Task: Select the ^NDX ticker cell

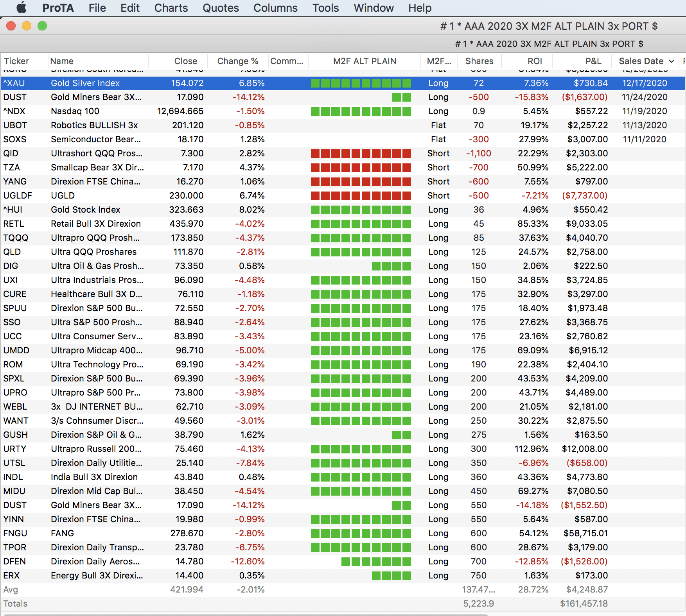Action: pos(14,111)
